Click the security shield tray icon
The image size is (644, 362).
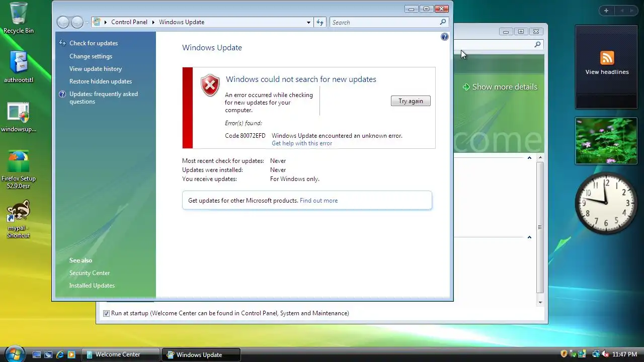[x=564, y=354]
